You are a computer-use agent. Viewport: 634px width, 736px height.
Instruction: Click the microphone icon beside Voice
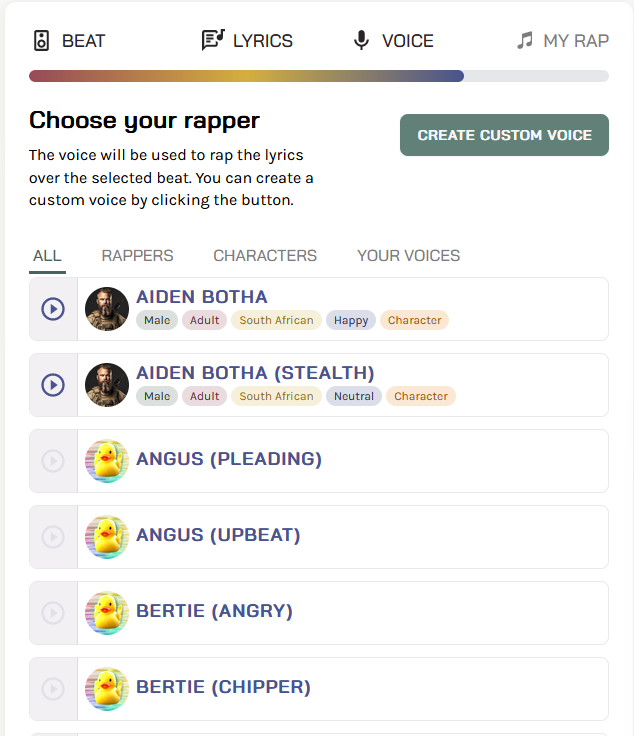[x=361, y=41]
